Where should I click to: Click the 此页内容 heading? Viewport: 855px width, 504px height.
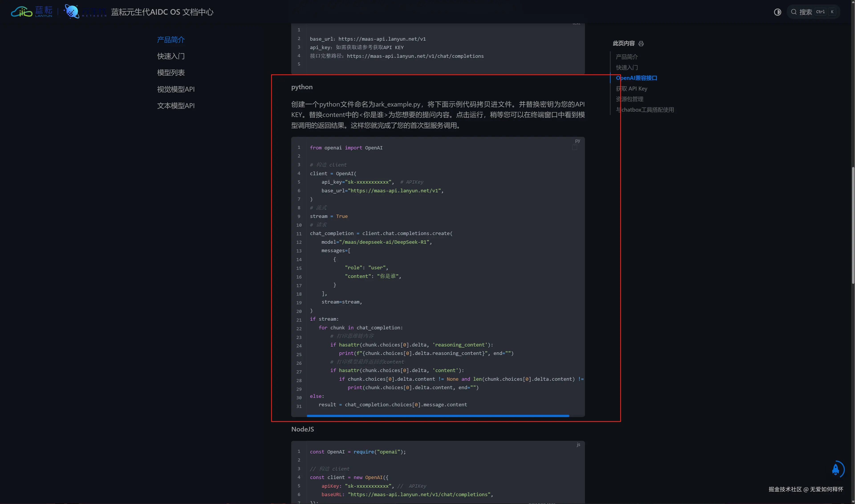click(623, 43)
